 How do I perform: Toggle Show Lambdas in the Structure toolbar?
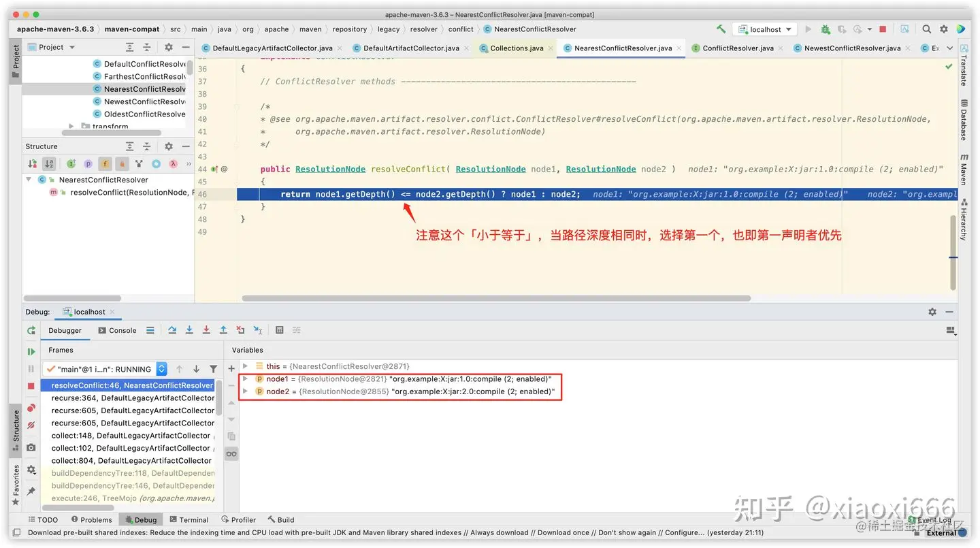(x=173, y=163)
